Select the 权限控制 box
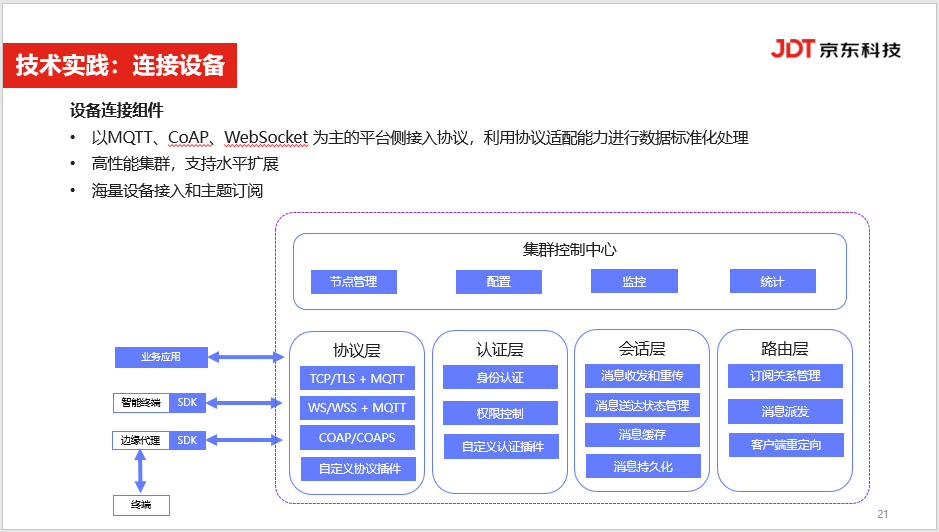Image resolution: width=939 pixels, height=532 pixels. (500, 413)
